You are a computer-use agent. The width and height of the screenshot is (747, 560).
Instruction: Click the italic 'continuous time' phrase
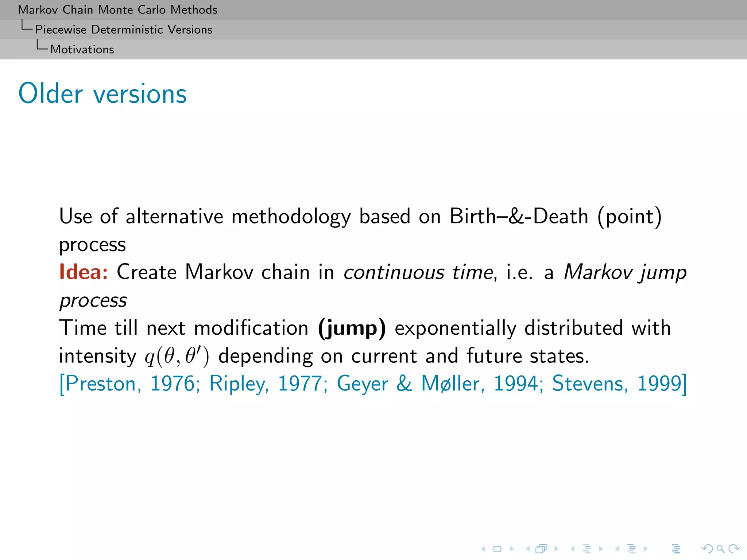click(x=418, y=273)
